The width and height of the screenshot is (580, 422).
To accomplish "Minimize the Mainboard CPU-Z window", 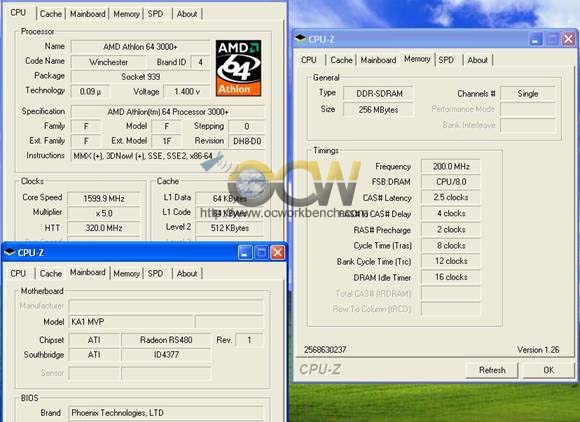I will 245,253.
